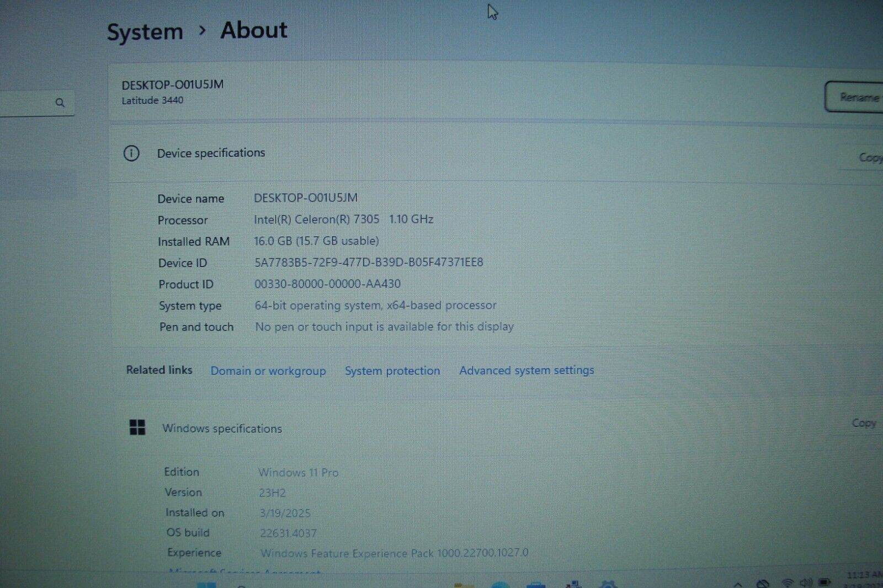Click the magnifier icon in Settings search

click(x=60, y=103)
